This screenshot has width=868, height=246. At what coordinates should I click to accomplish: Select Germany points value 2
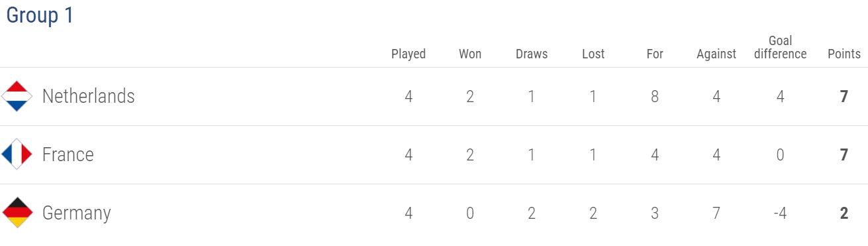pos(844,214)
